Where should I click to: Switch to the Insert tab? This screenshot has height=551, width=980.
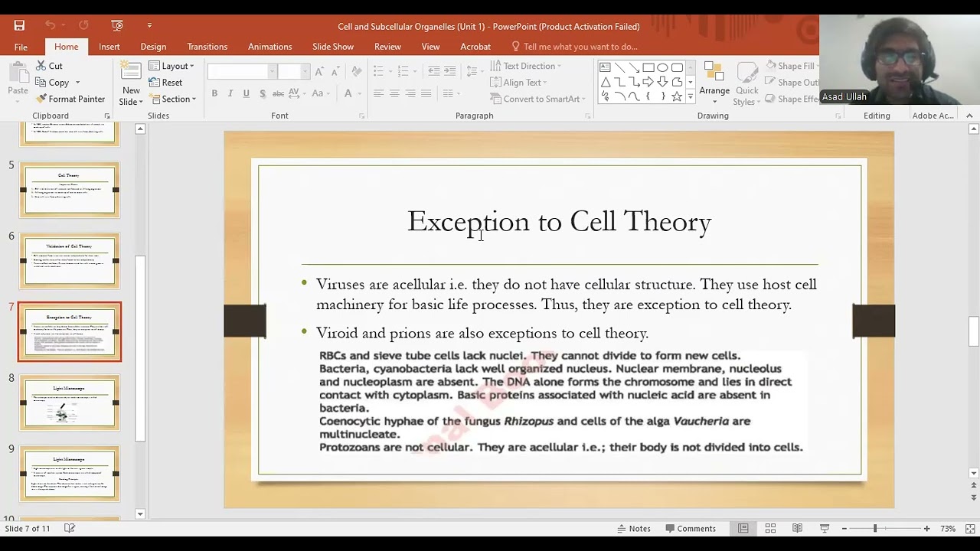pos(109,47)
